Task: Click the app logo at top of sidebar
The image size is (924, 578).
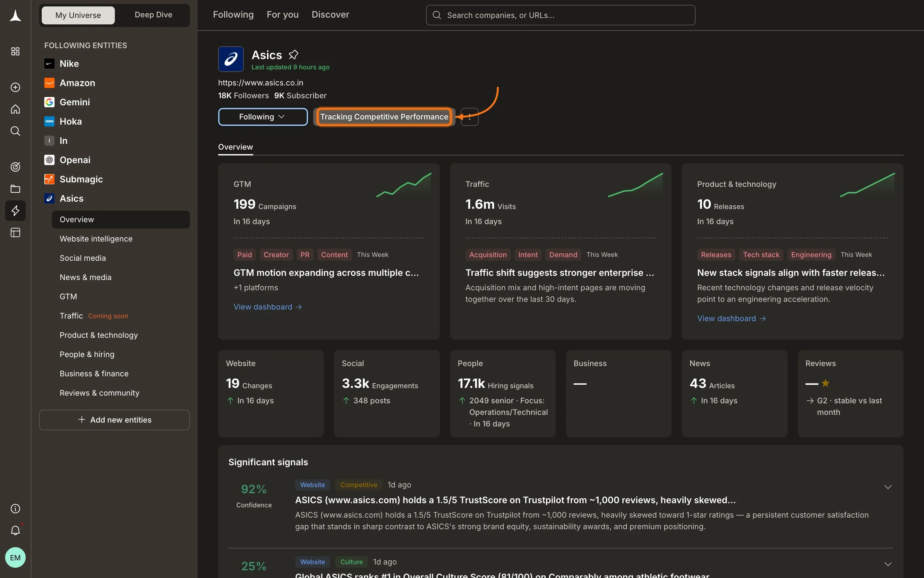Action: (x=15, y=16)
